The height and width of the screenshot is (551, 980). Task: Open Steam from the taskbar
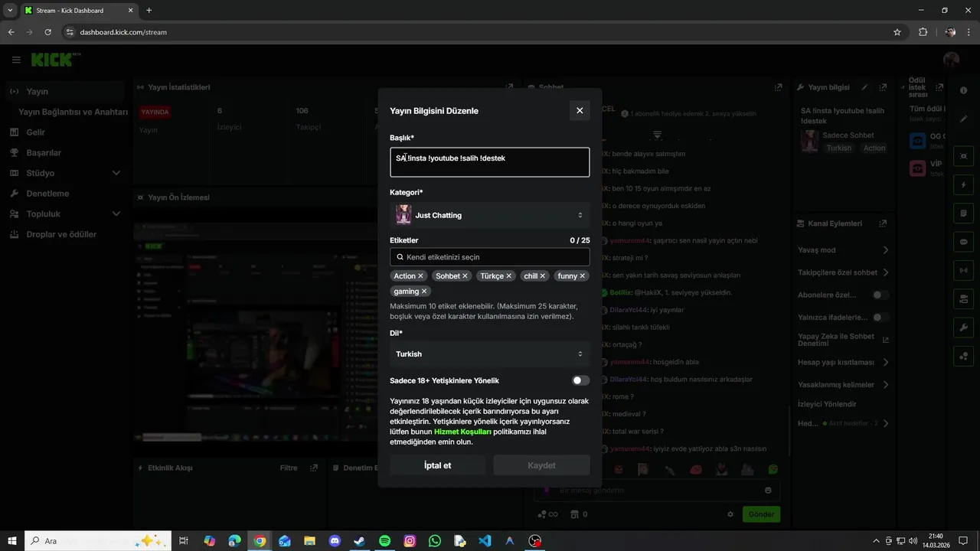[359, 541]
